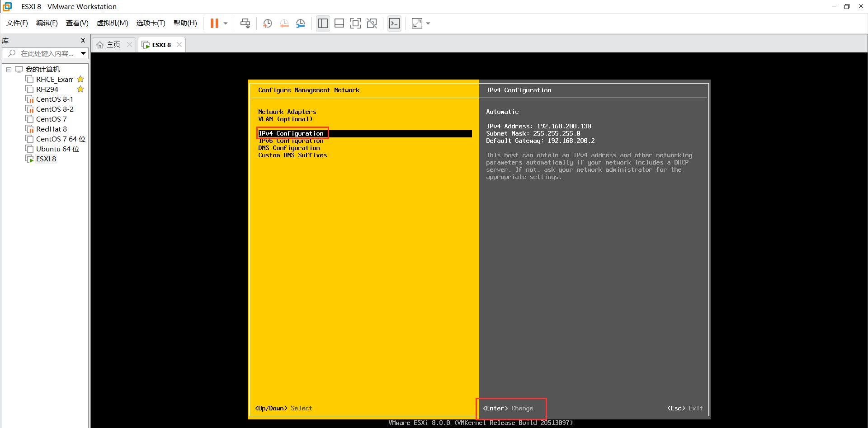Open the snapshot manager icon
This screenshot has height=428, width=868.
tap(301, 24)
